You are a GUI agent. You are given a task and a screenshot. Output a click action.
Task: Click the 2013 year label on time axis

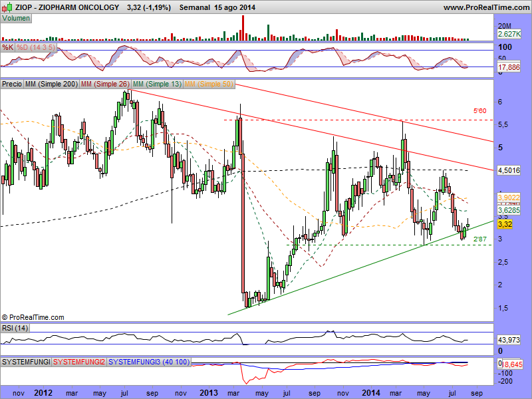[x=209, y=393]
